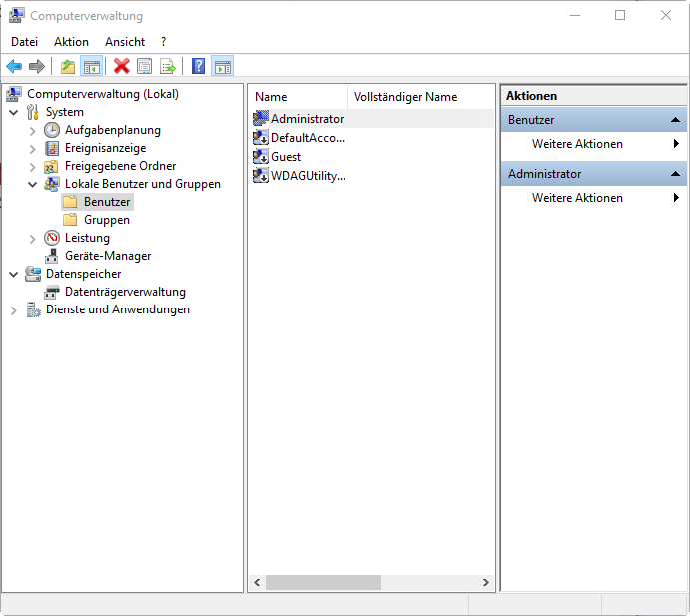Viewport: 690px width, 616px height.
Task: Click the Aufgabenplanung clock icon
Action: point(52,130)
